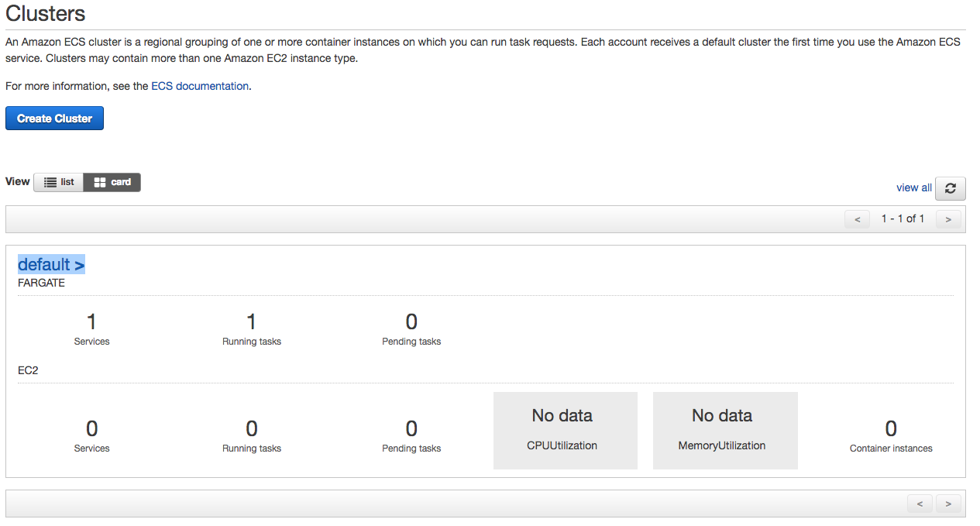Select the MemoryUtilization tile
Image resolution: width=980 pixels, height=526 pixels.
[724, 430]
